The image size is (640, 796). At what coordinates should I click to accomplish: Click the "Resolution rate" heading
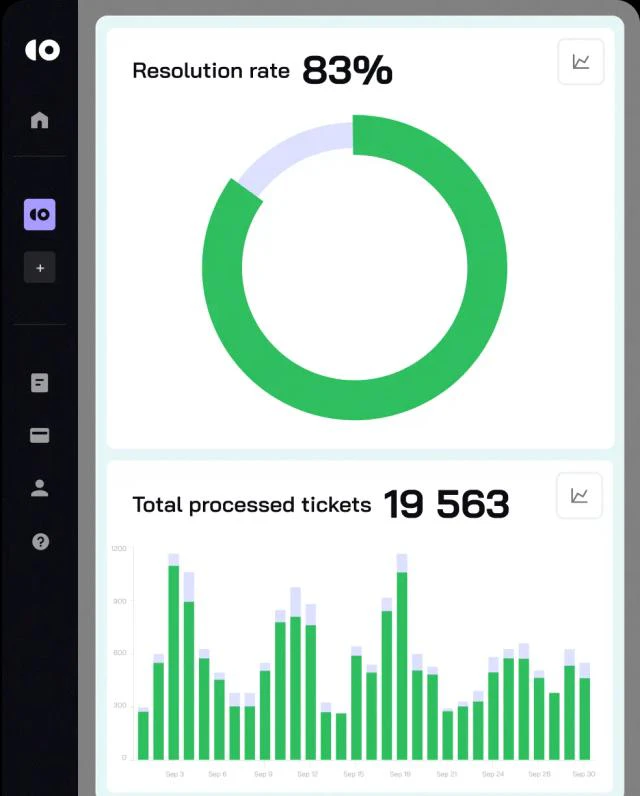tap(211, 71)
